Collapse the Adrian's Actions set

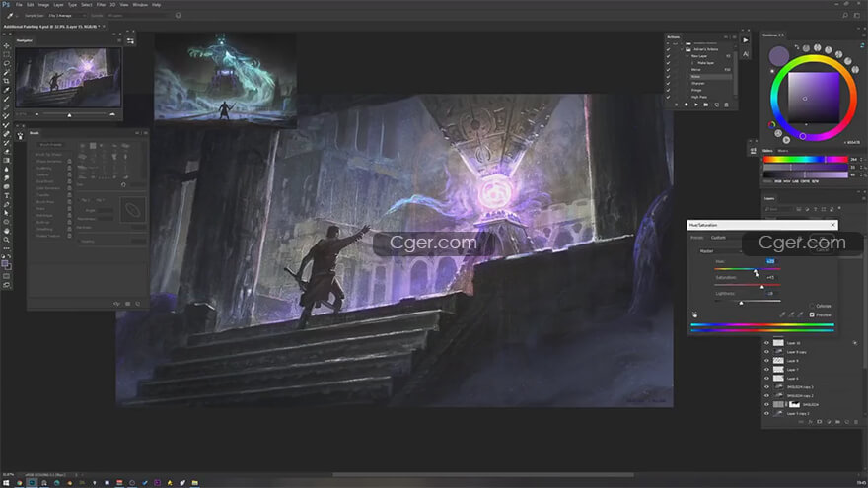click(x=682, y=49)
